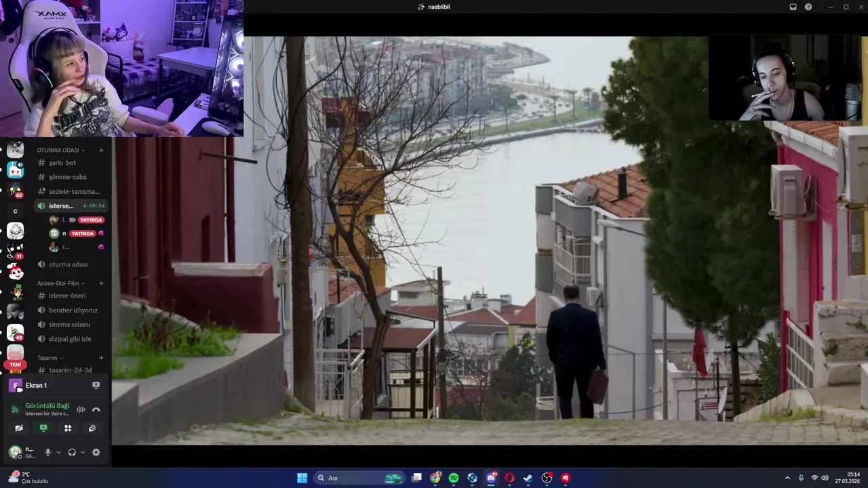Open Discord from the taskbar
Screen dimensions: 868x488
pyautogui.click(x=491, y=478)
